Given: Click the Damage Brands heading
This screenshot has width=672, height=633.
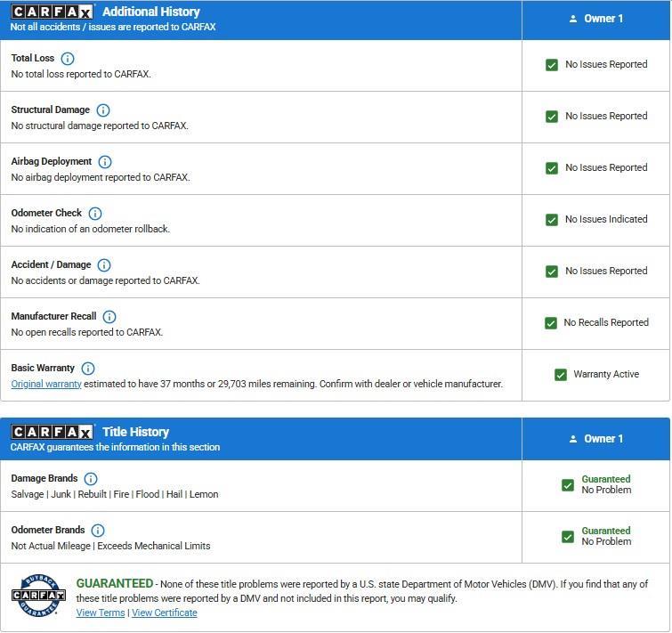Looking at the screenshot, I should (x=45, y=478).
